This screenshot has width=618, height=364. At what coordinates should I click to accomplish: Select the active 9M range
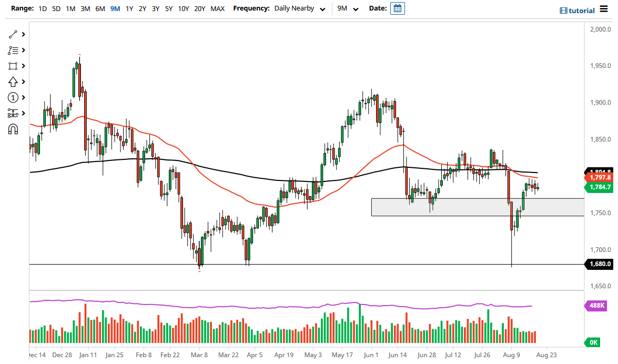[115, 8]
